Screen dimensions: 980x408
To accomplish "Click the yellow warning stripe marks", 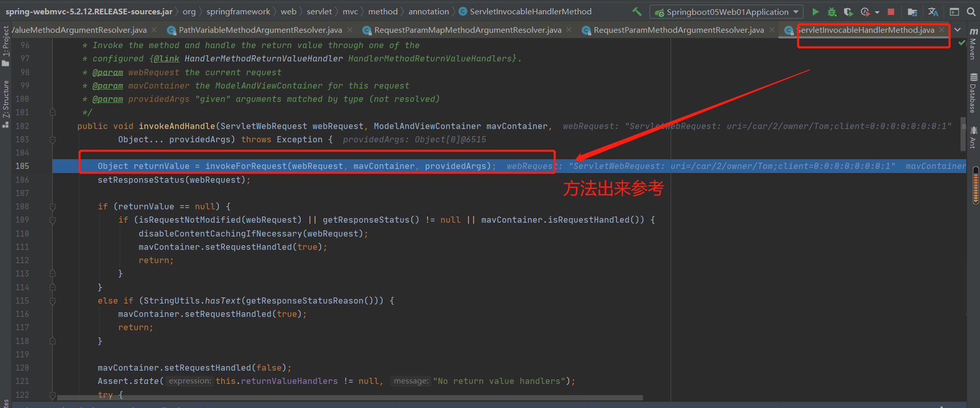I will 976,188.
